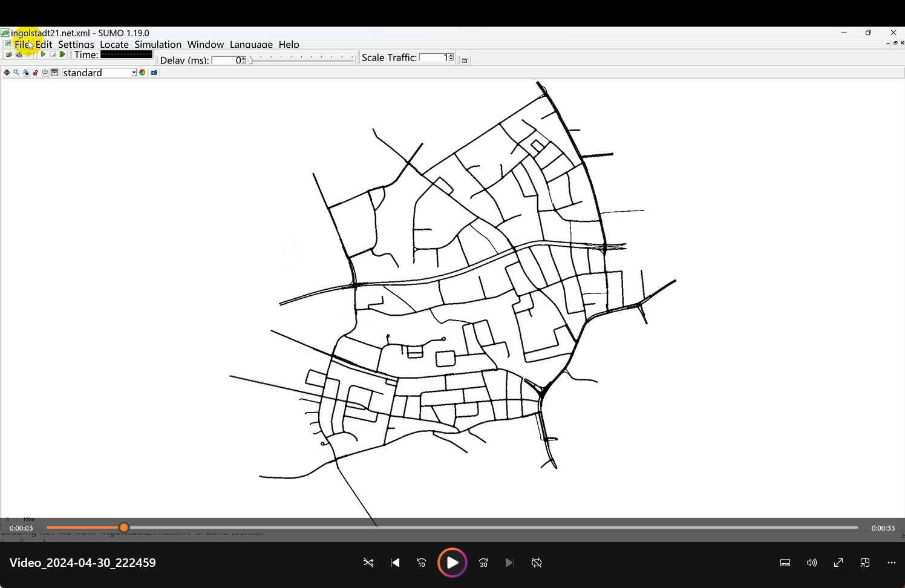Click the open network icon in toolbar

19,54
